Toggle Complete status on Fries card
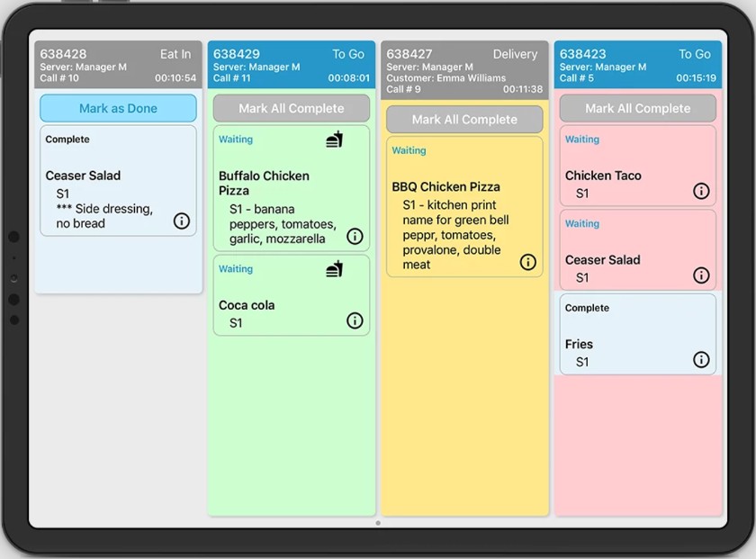The height and width of the screenshot is (559, 756). point(587,308)
